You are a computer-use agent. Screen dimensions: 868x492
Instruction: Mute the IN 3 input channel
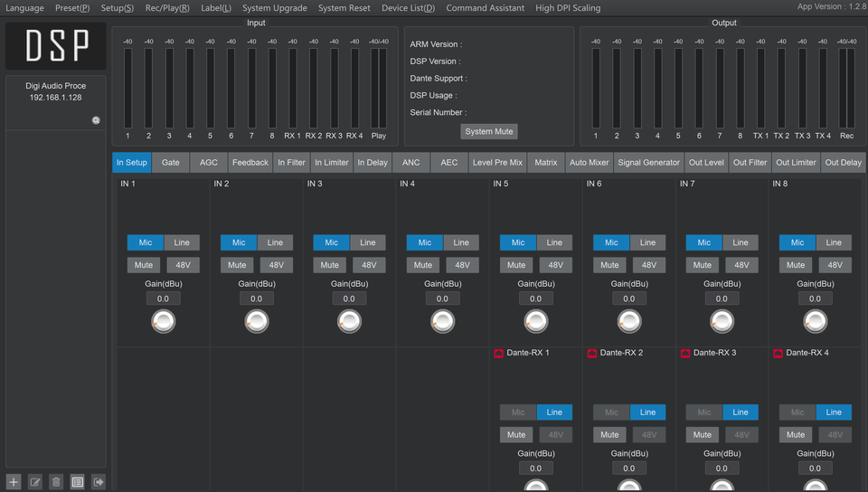click(330, 265)
